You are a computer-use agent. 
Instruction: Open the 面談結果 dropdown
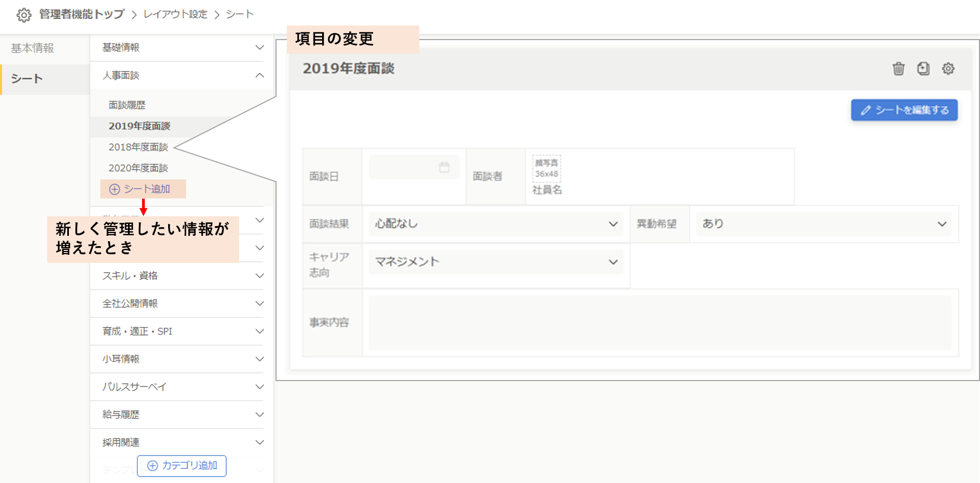[496, 224]
